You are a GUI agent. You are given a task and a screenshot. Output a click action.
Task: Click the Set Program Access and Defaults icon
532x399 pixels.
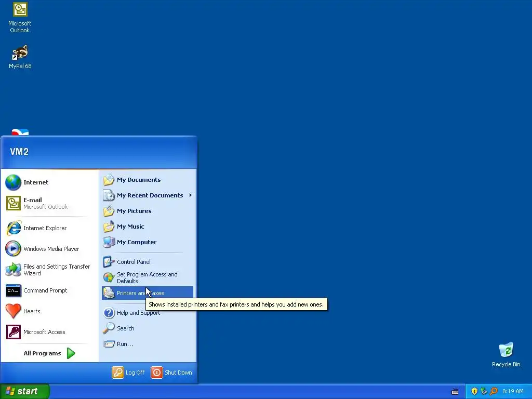coord(109,277)
